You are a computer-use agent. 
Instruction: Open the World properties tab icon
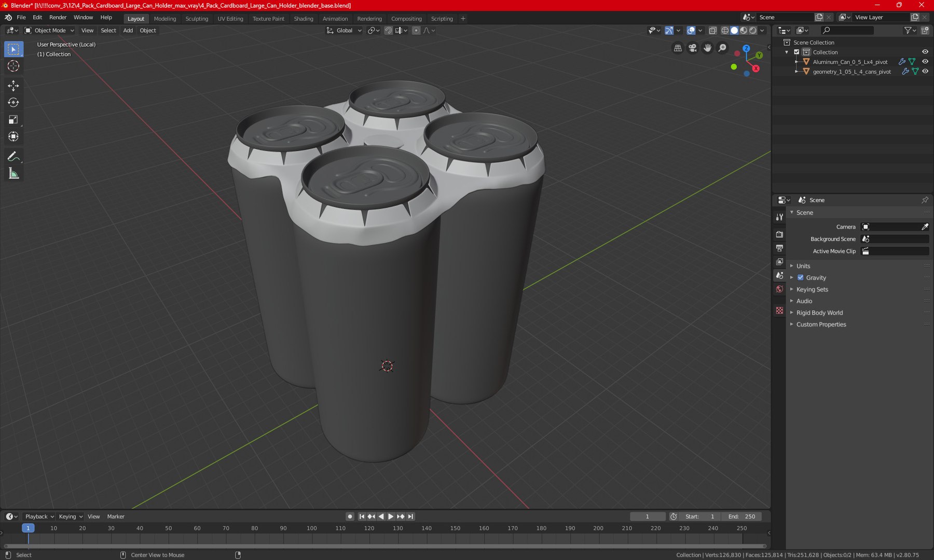tap(779, 289)
